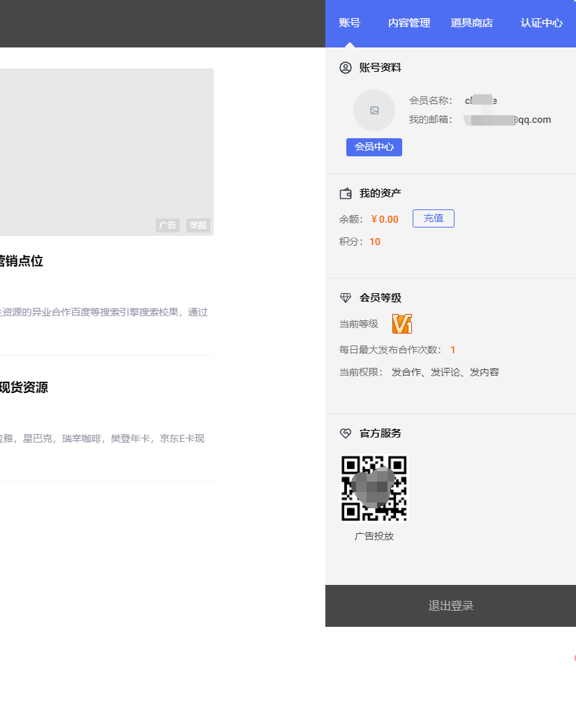Select the orange V1 membership level badge

click(401, 323)
